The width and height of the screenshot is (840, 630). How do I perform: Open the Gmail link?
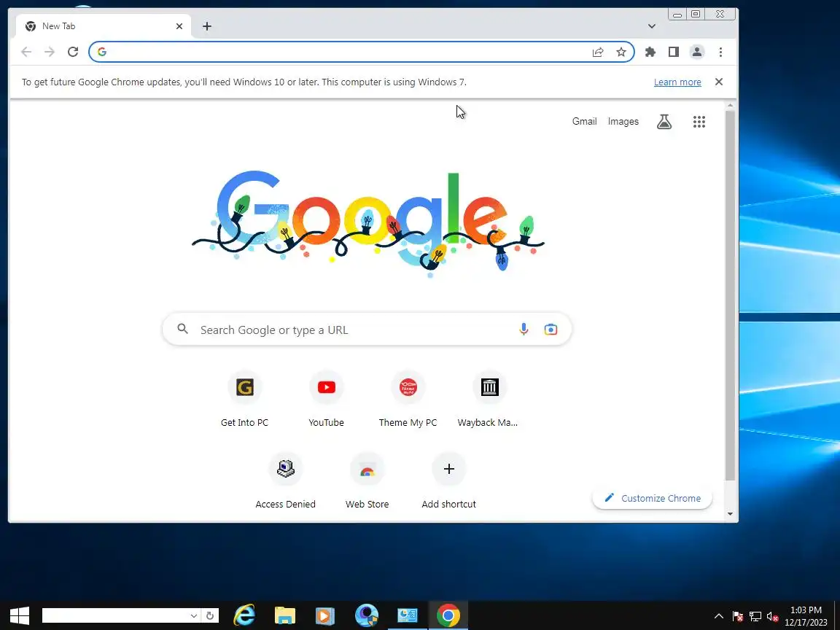pyautogui.click(x=584, y=121)
